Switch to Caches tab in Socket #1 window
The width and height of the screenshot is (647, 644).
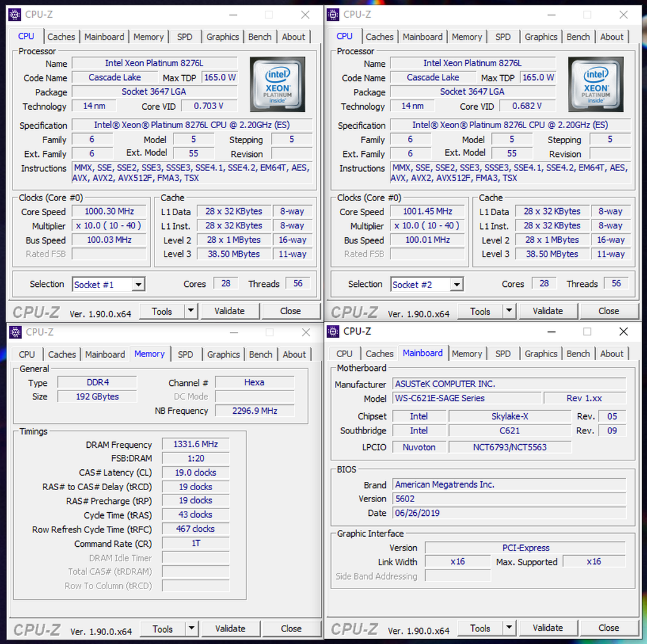coord(61,37)
